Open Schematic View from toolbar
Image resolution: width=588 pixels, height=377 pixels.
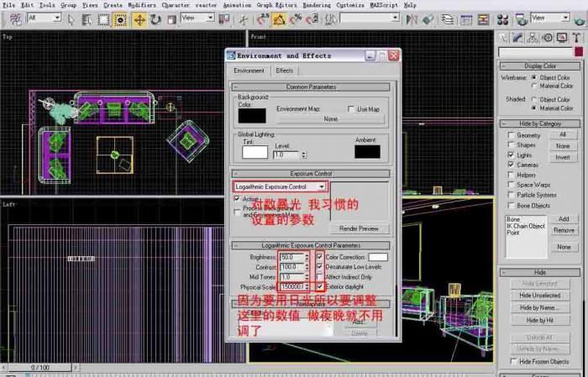[x=483, y=19]
